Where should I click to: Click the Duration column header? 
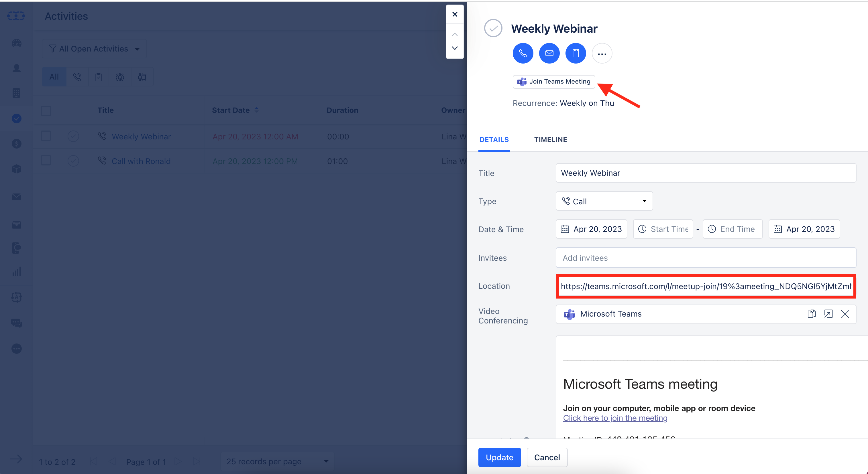[x=342, y=110]
